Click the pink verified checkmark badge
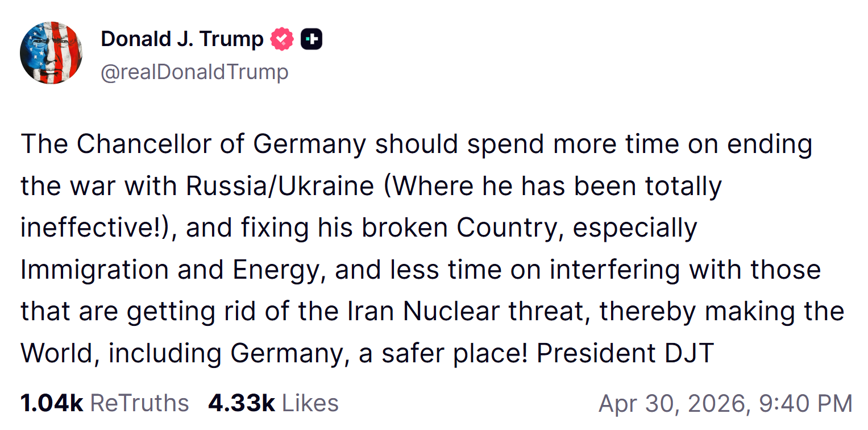 click(282, 39)
